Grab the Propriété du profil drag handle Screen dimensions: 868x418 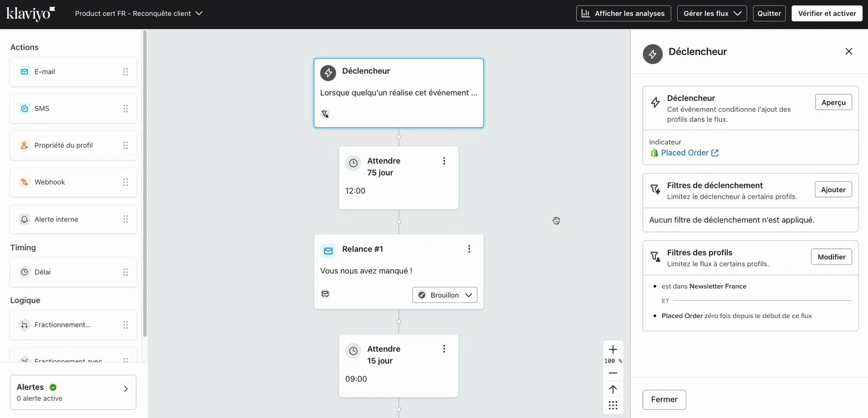(125, 145)
